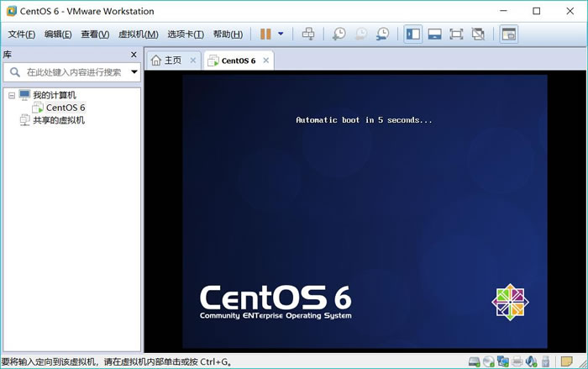The height and width of the screenshot is (369, 588).
Task: Click the network adapter status icon
Action: [x=503, y=361]
